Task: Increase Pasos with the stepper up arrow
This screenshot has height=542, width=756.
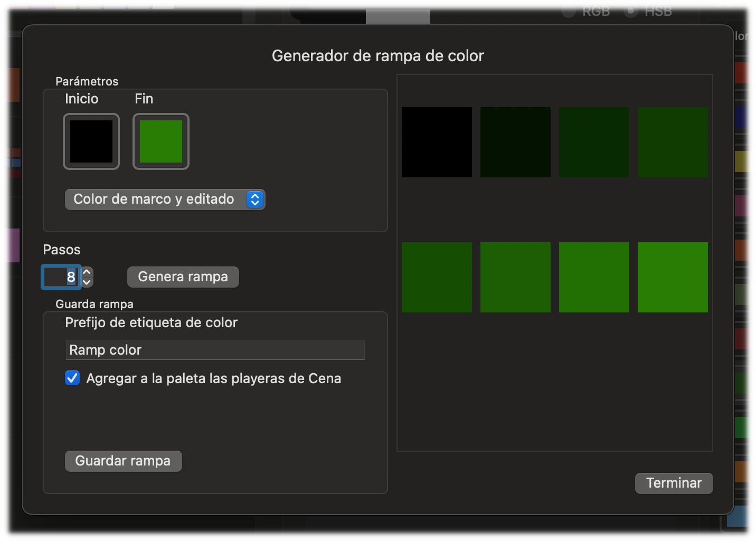Action: tap(88, 272)
